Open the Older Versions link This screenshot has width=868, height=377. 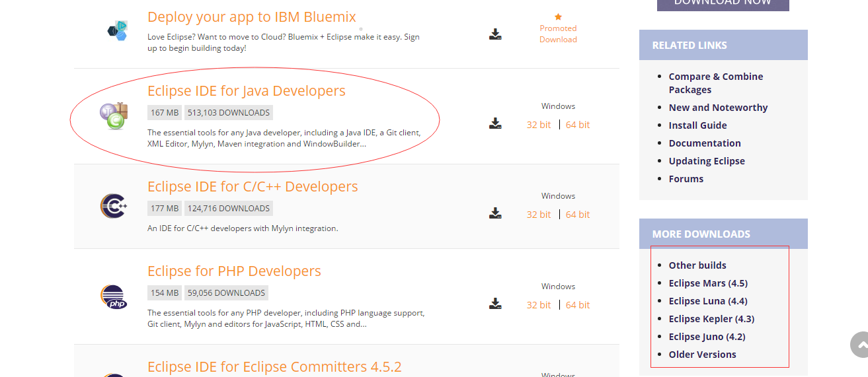[x=702, y=355]
